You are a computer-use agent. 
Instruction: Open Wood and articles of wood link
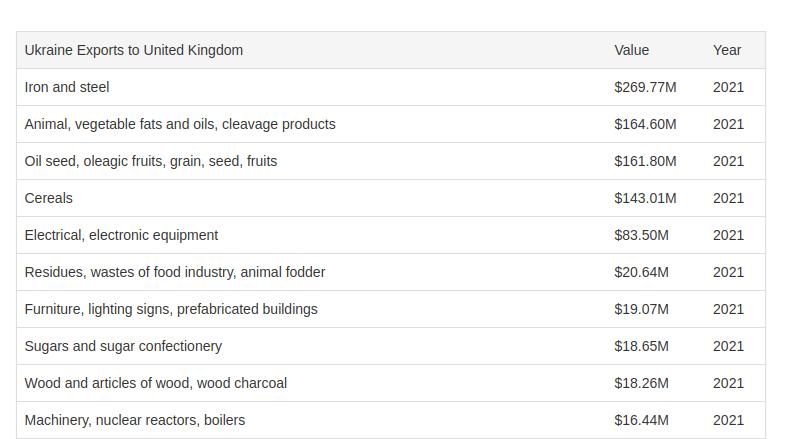coord(155,383)
